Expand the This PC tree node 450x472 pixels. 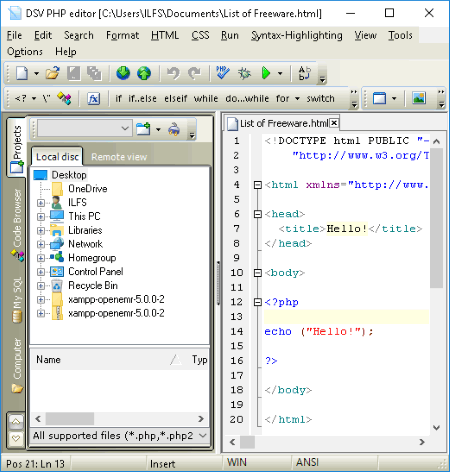click(41, 217)
